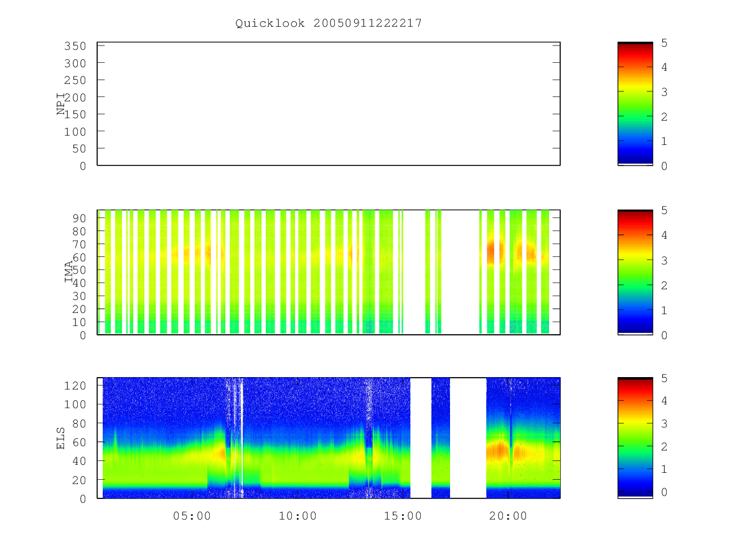This screenshot has width=747, height=560.
Task: Click the IMA axis label
Action: pyautogui.click(x=68, y=272)
